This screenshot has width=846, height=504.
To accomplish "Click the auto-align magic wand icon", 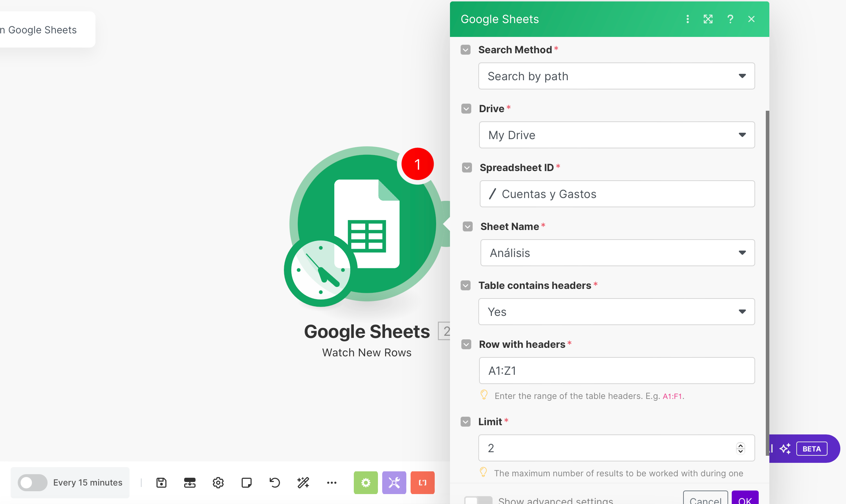I will coord(303,483).
